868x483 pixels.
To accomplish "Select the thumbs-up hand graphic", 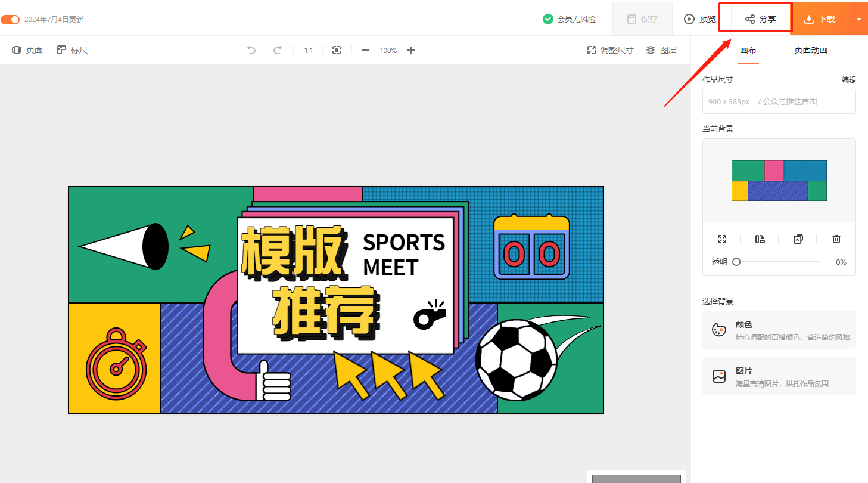I will 273,381.
